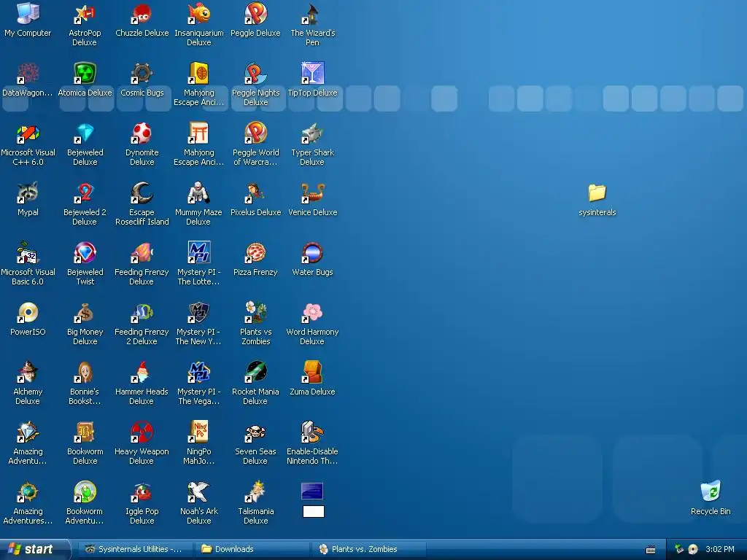Select Typer Shark Deluxe icon
Screen dimensions: 747x560
pos(312,134)
